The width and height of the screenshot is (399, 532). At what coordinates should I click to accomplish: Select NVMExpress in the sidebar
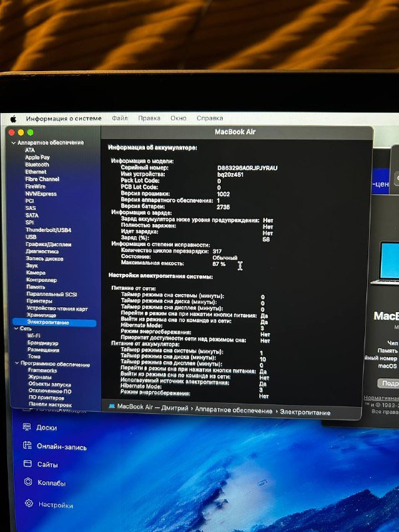pos(41,194)
